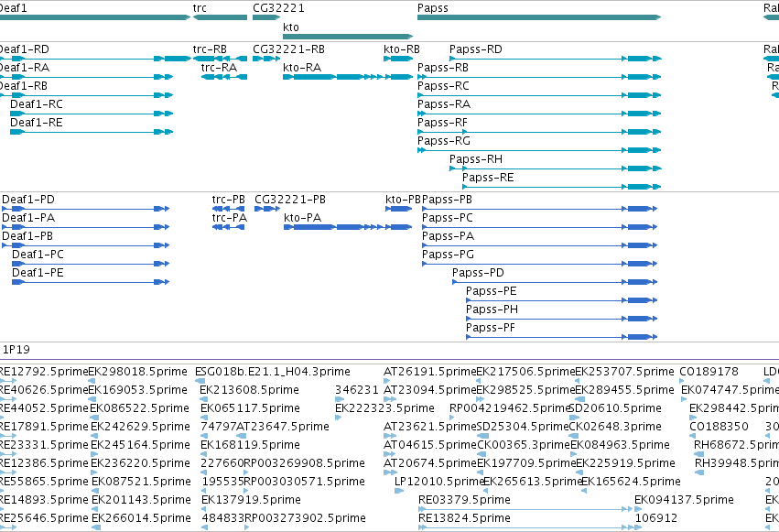Click the RH68672.5prime EST label
The width and height of the screenshot is (779, 532).
pos(736,445)
